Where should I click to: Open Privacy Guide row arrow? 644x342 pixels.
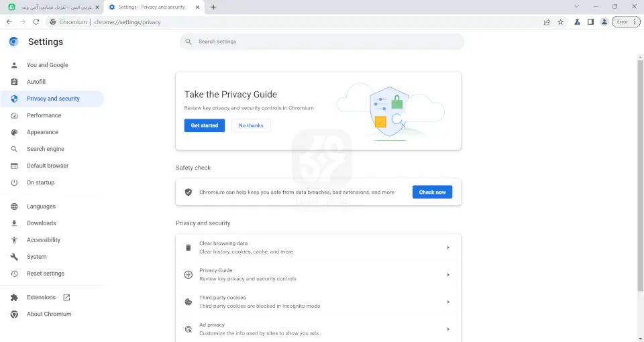pyautogui.click(x=448, y=274)
